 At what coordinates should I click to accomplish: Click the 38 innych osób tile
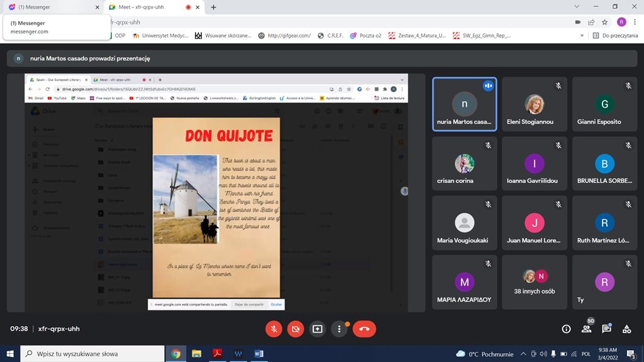point(535,282)
